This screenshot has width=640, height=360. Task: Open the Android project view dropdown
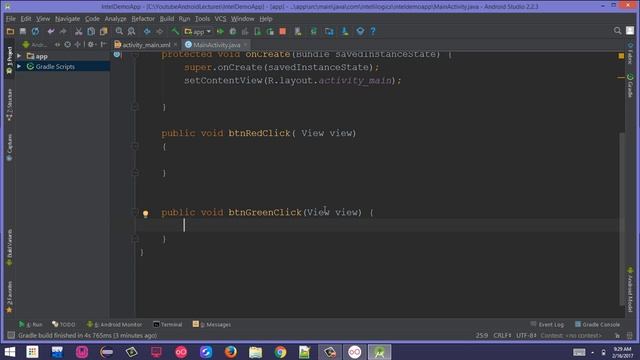[35, 44]
